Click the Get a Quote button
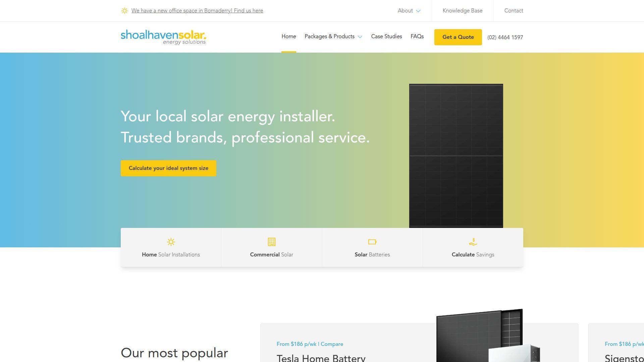Screen dimensions: 644x362 458,37
